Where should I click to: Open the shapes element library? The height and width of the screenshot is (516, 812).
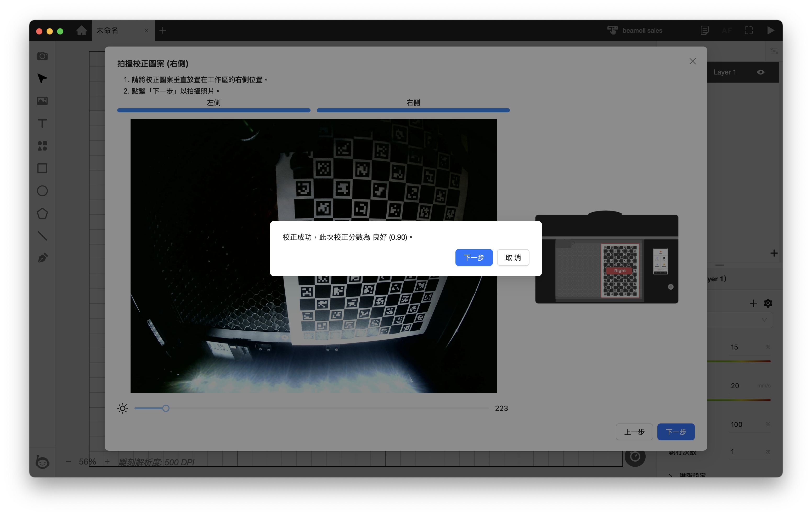click(42, 146)
